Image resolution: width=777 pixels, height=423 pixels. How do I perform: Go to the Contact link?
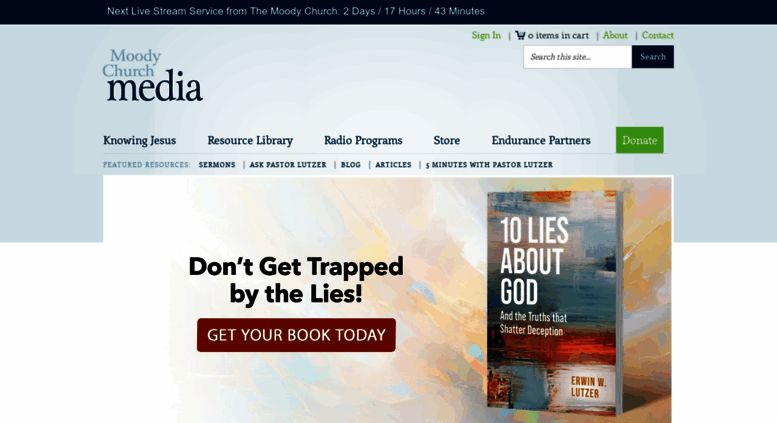(x=658, y=35)
